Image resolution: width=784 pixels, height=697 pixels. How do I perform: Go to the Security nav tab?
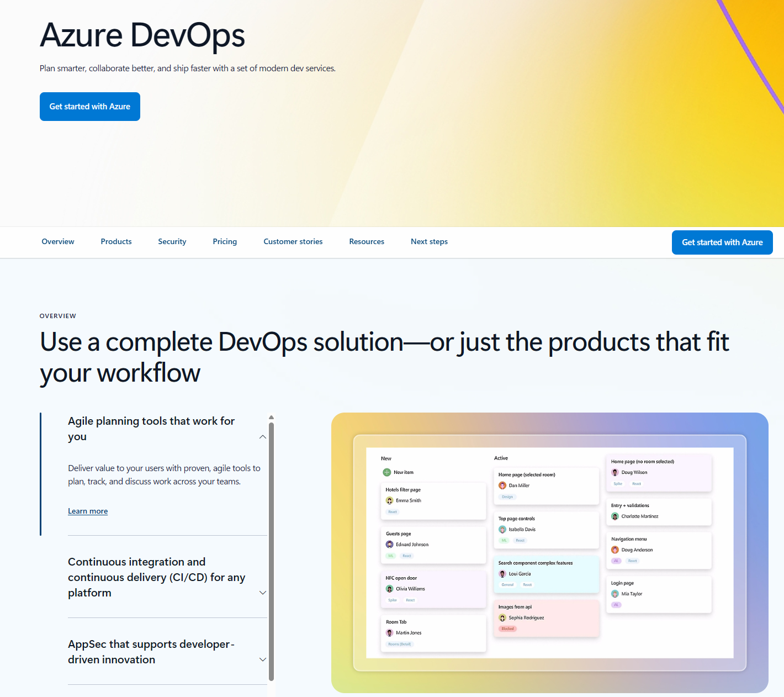172,241
